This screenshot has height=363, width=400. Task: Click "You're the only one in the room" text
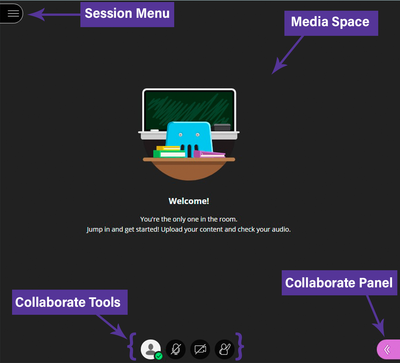click(x=188, y=219)
